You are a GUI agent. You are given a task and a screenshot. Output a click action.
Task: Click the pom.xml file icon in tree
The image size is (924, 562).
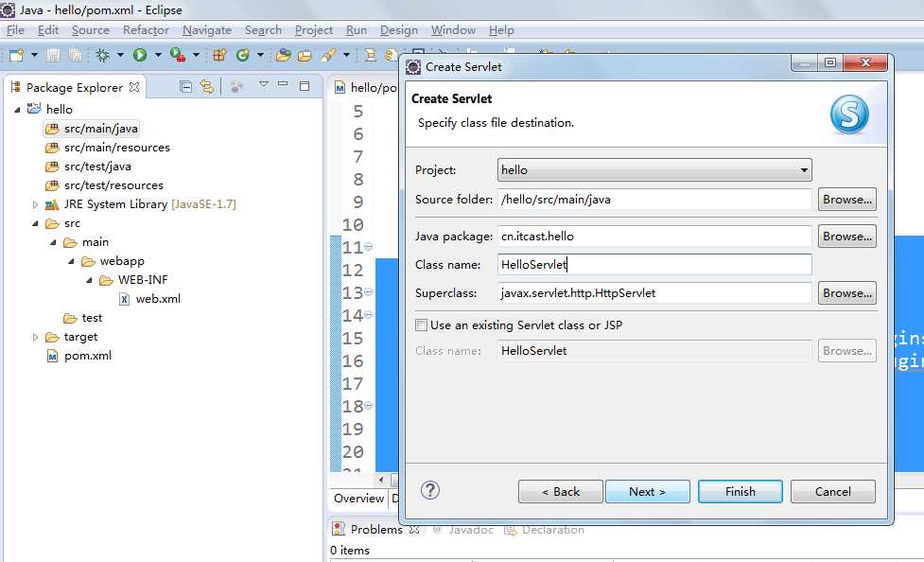click(52, 356)
